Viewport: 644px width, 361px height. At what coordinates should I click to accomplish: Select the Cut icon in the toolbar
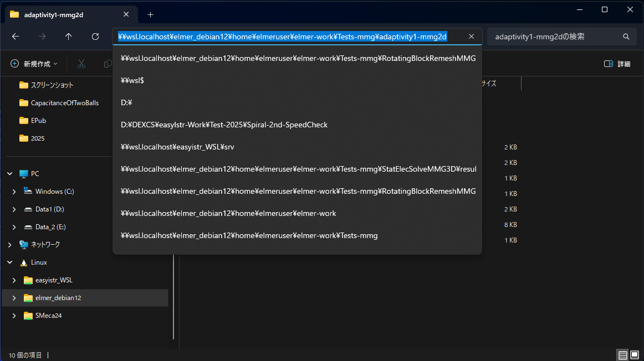tap(81, 63)
